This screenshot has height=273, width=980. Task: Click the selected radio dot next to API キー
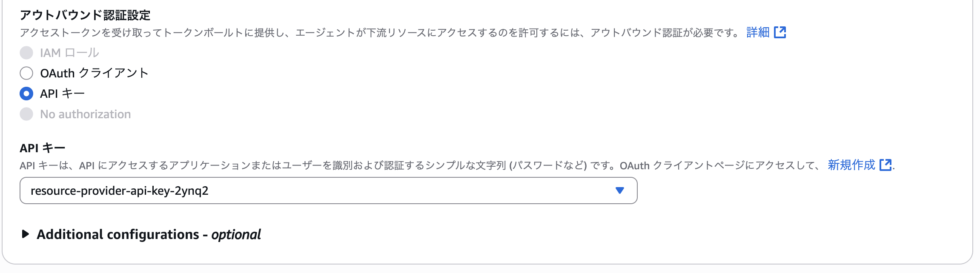point(26,93)
